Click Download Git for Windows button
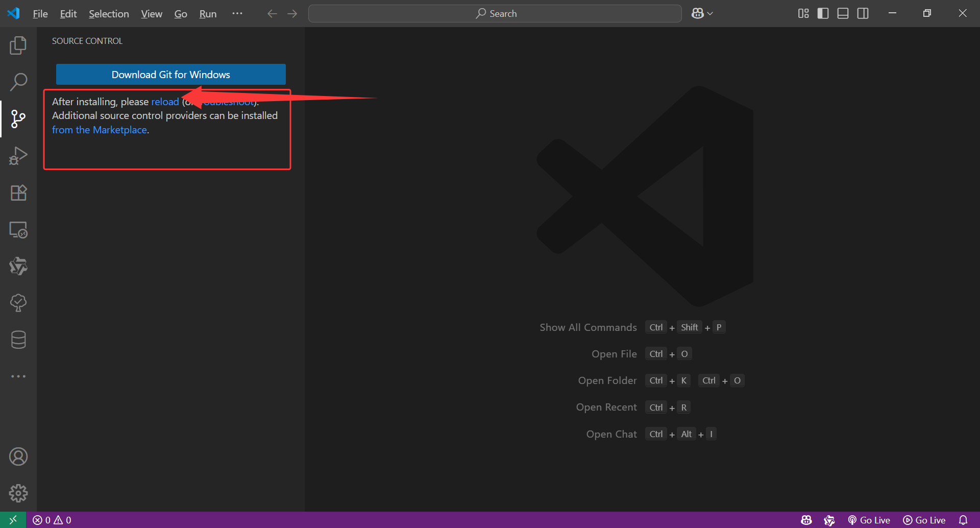This screenshot has height=528, width=980. click(171, 75)
